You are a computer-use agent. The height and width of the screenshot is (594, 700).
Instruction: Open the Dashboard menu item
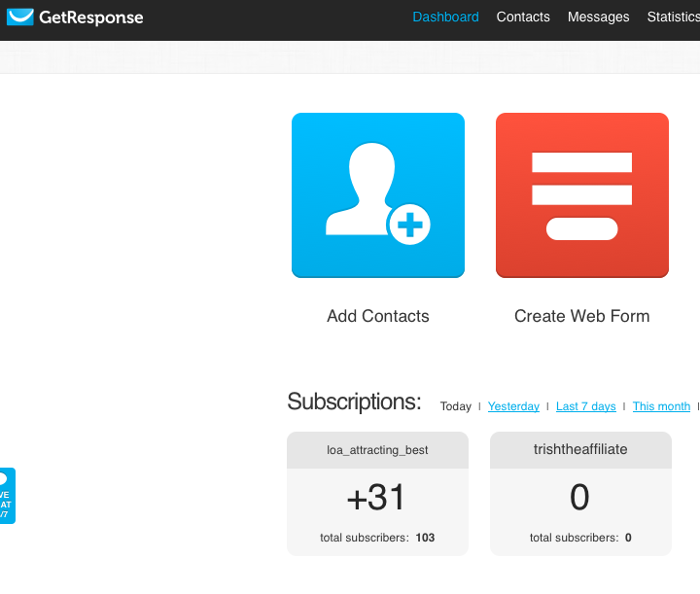point(445,17)
